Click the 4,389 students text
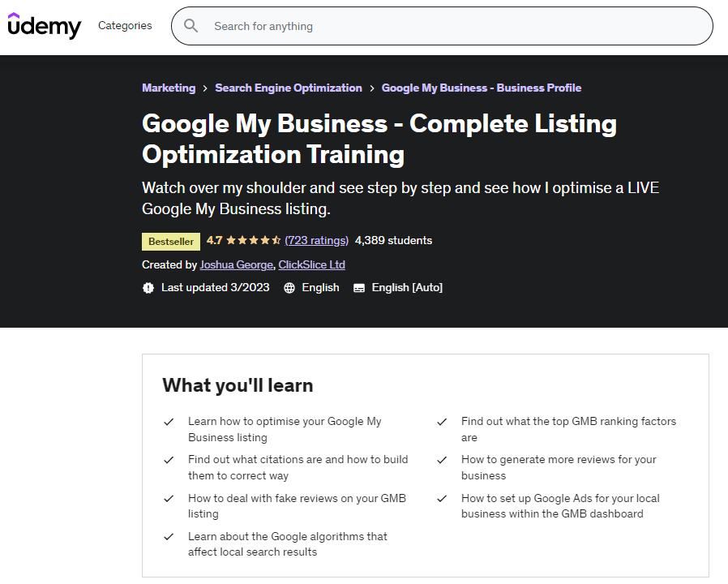The width and height of the screenshot is (728, 584). 393,240
